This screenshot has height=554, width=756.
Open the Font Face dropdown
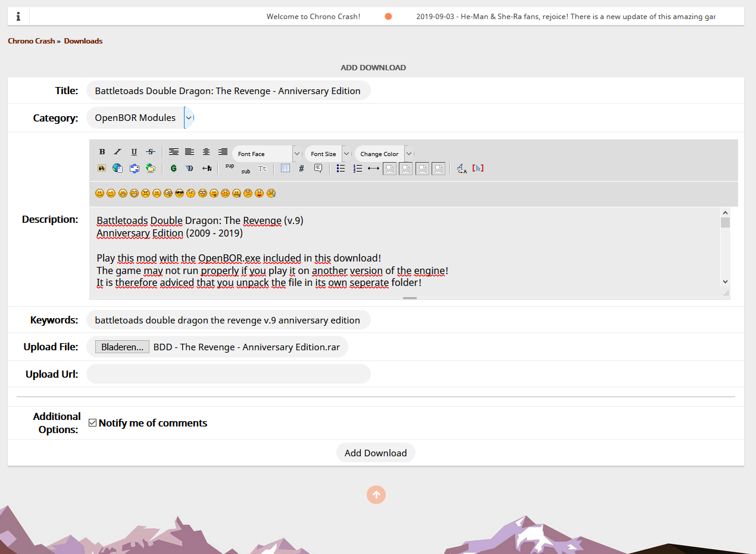267,154
